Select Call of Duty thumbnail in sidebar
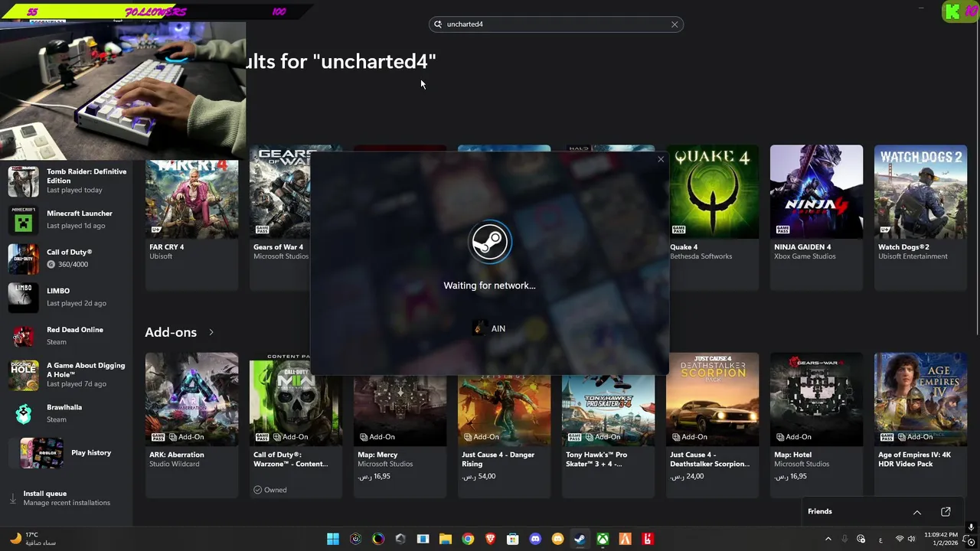 click(23, 259)
